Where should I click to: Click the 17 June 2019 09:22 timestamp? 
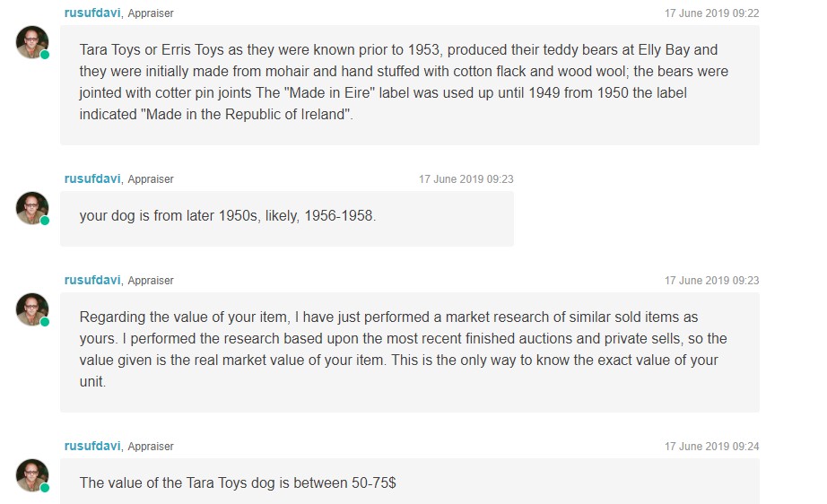coord(711,13)
